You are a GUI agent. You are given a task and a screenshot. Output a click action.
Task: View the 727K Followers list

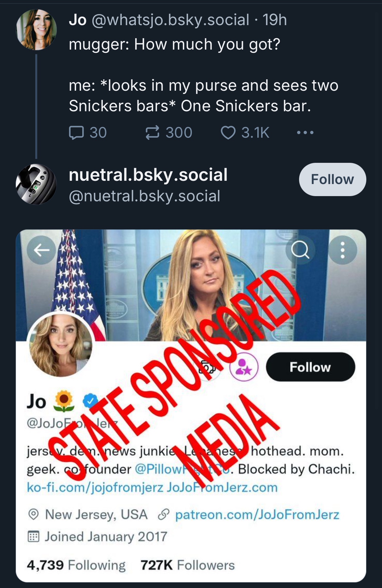click(187, 565)
